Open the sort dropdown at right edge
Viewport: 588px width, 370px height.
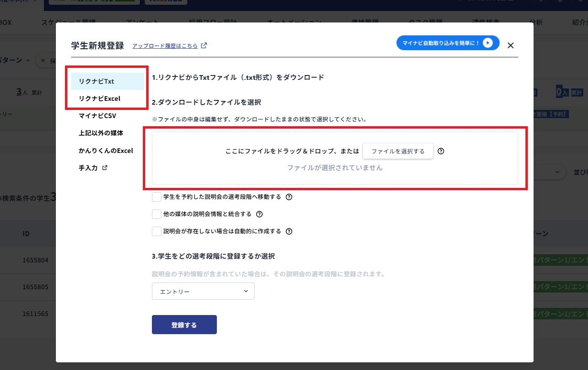coord(556,172)
